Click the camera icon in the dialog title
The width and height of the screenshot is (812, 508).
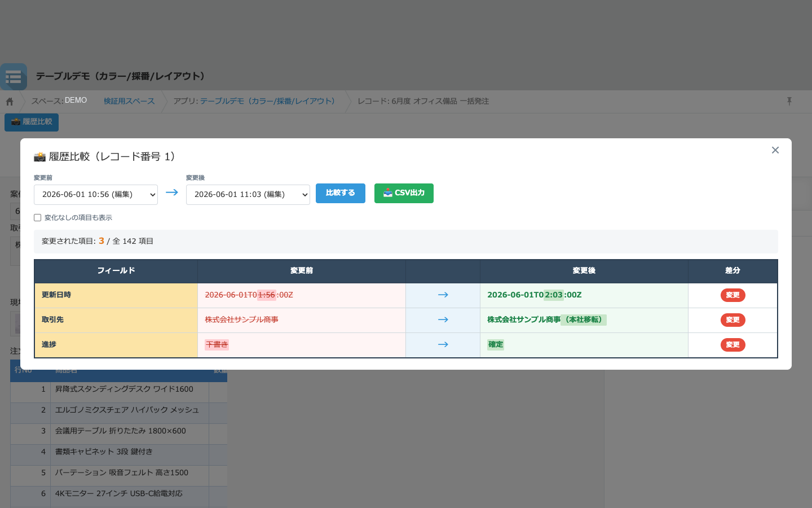[x=39, y=157]
